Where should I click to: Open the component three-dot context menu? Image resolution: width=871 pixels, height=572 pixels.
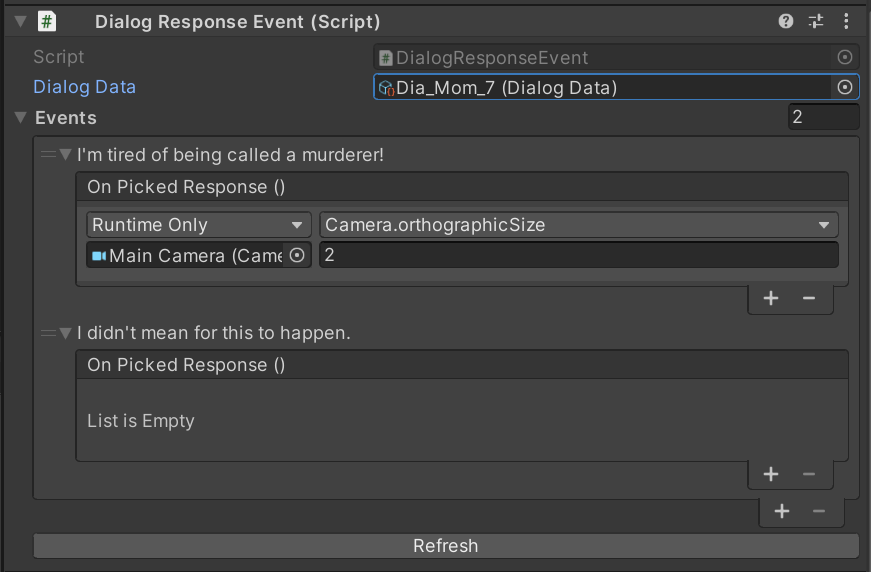click(846, 22)
